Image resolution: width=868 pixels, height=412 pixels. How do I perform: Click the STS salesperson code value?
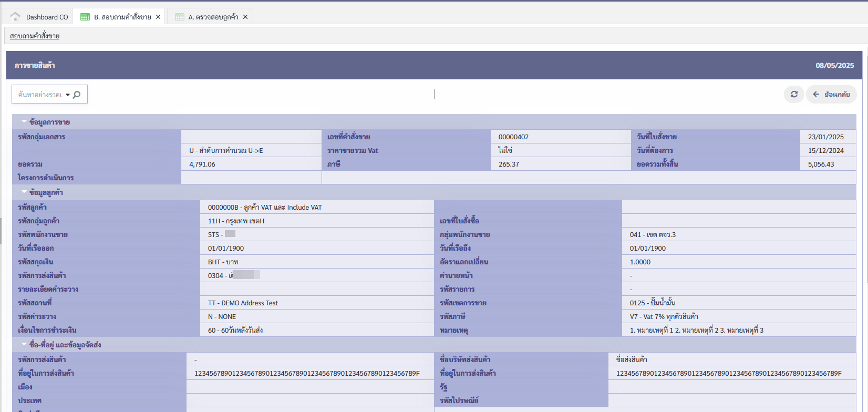click(222, 234)
